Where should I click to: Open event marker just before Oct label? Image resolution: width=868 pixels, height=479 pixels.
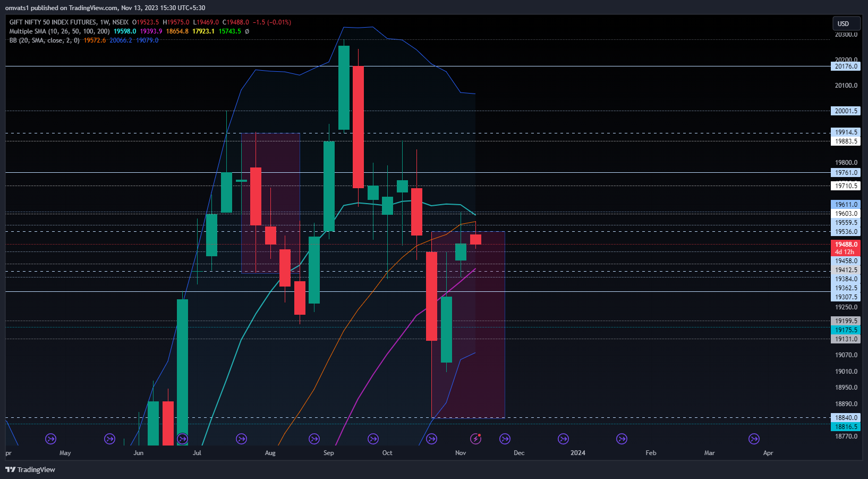tap(373, 439)
